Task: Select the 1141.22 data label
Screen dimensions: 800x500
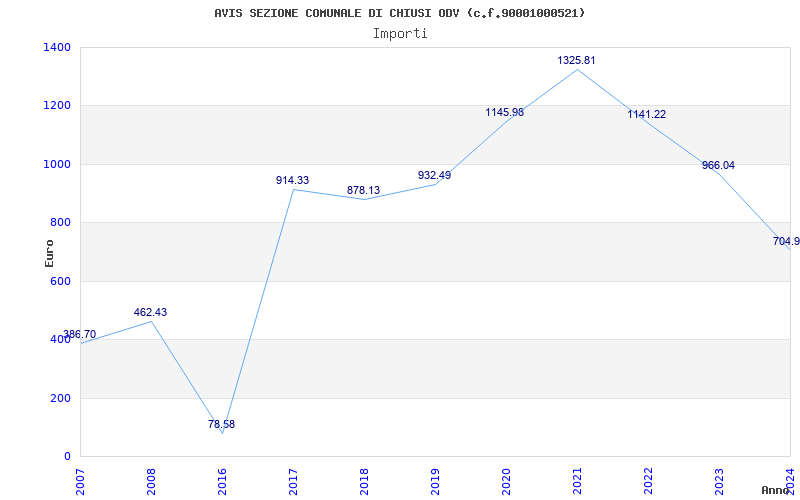Action: pyautogui.click(x=646, y=114)
